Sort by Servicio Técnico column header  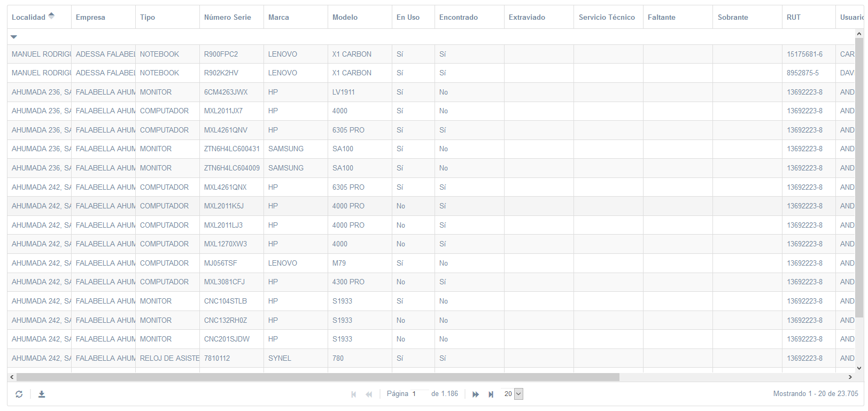[608, 17]
